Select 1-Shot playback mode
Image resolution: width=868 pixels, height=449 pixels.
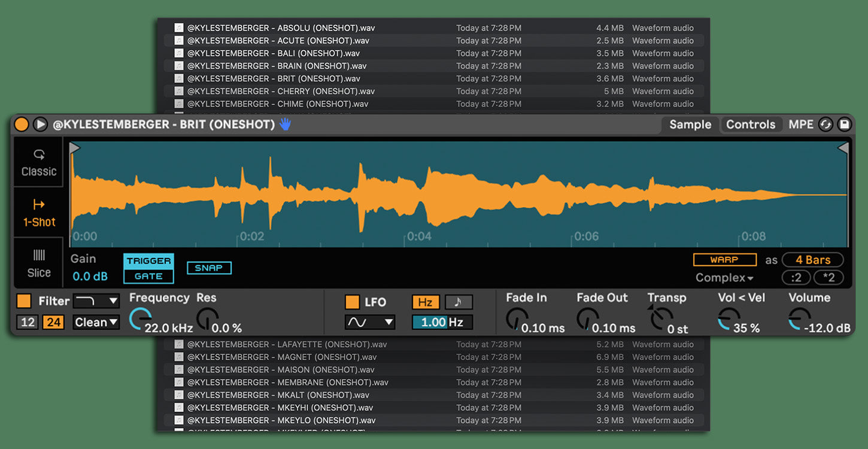pyautogui.click(x=39, y=213)
